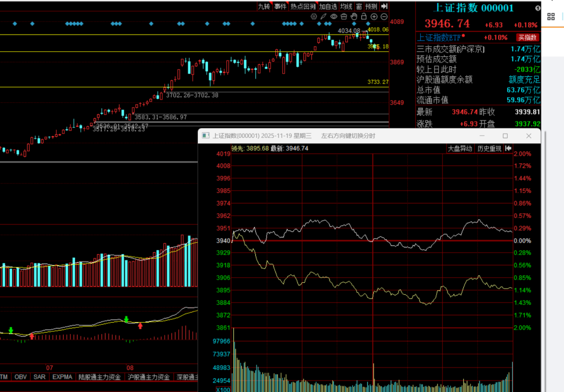Open the 热点回溯 menu

pos(303,6)
